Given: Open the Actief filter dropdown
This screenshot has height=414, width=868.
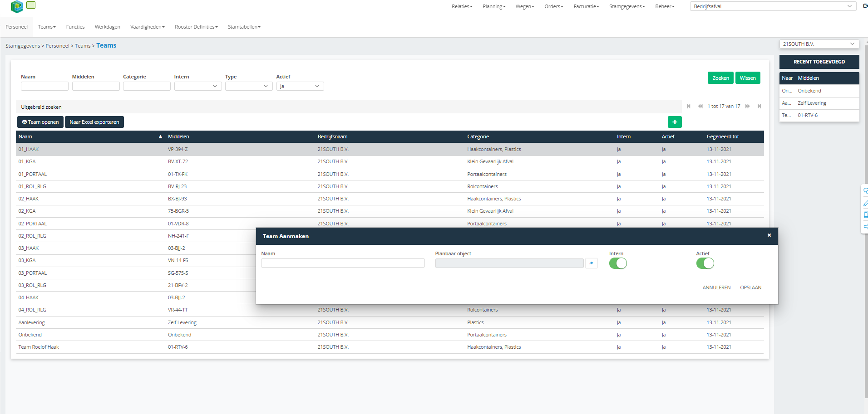Looking at the screenshot, I should click(x=300, y=86).
